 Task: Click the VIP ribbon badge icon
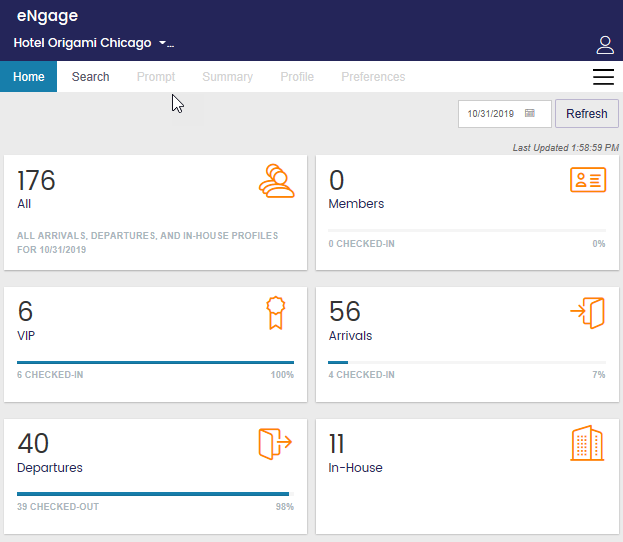click(x=276, y=313)
